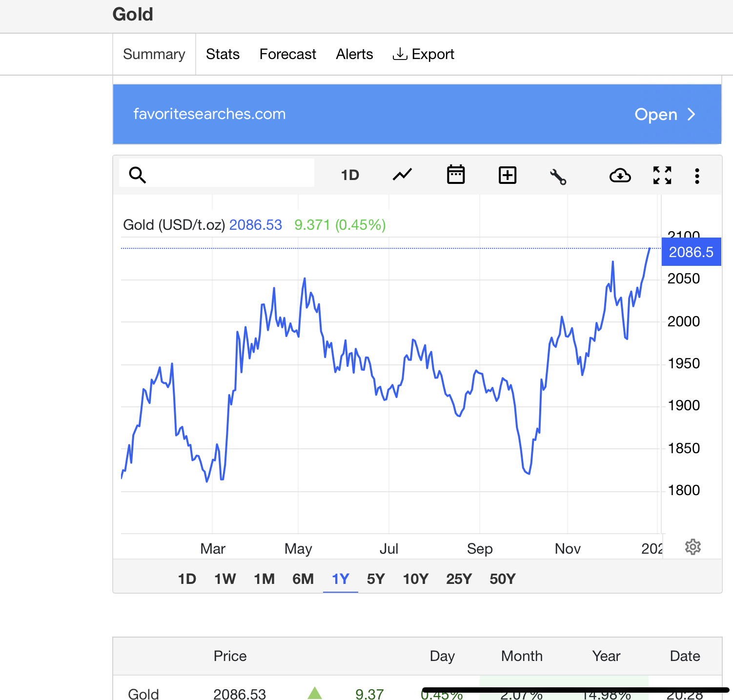
Task: Open chart tools wrench icon
Action: [558, 176]
